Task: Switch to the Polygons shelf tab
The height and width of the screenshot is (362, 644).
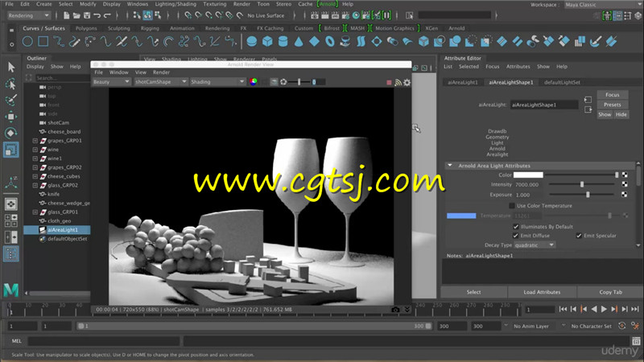Action: (86, 28)
